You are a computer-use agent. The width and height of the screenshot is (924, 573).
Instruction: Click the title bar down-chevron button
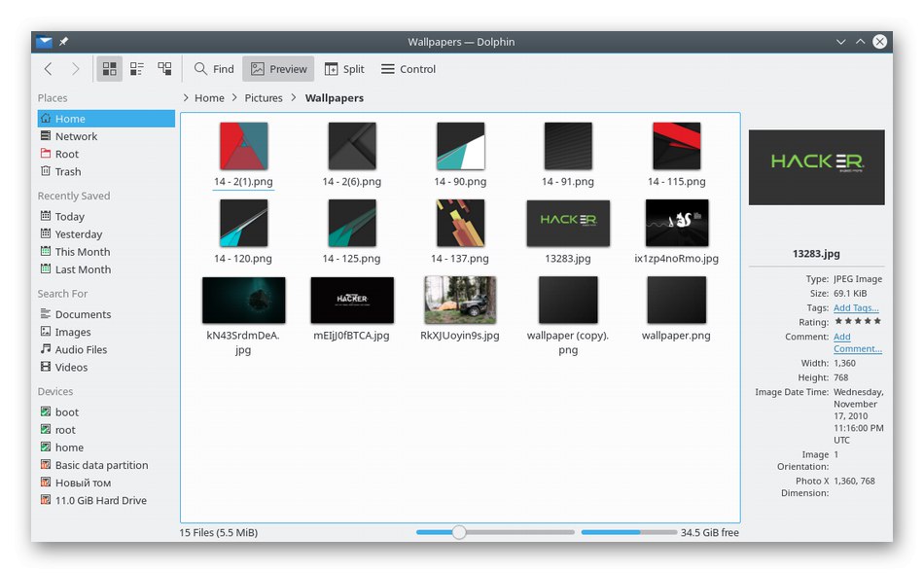841,42
